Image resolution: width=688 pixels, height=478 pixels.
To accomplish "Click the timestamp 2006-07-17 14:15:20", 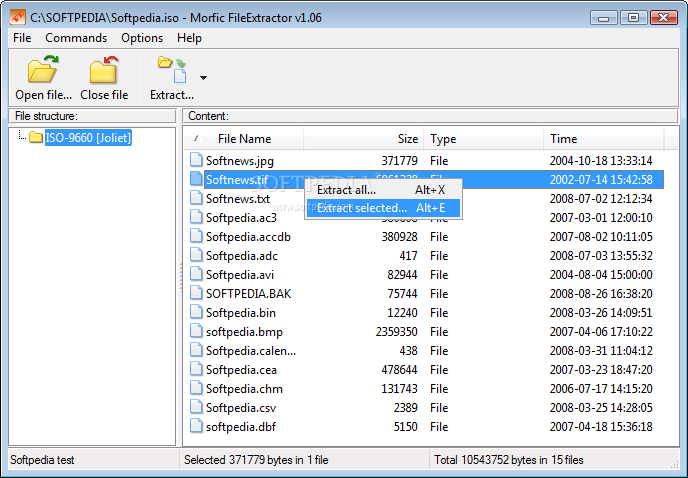I will [601, 389].
